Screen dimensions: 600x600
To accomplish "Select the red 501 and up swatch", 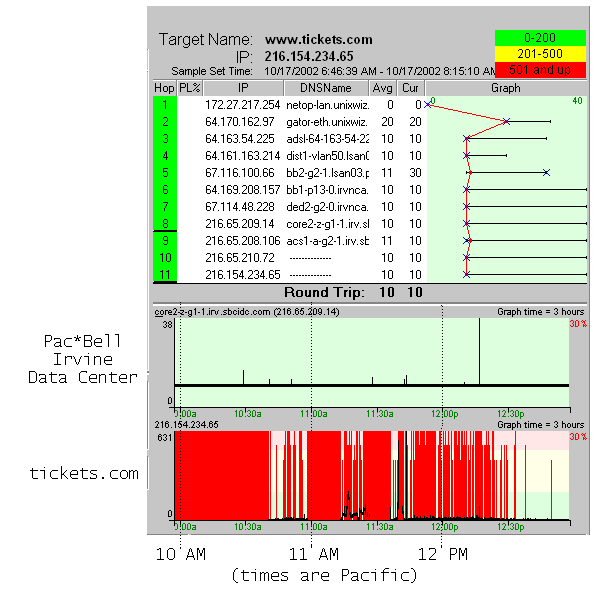I will tap(540, 70).
